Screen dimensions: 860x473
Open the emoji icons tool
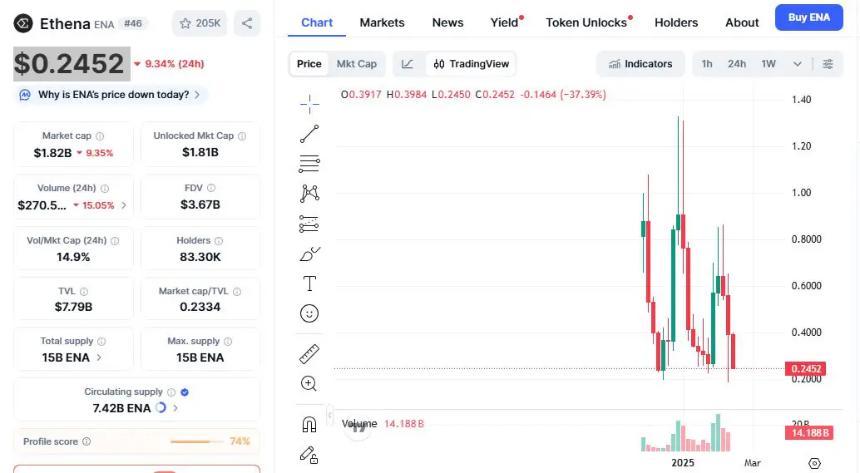coord(309,314)
